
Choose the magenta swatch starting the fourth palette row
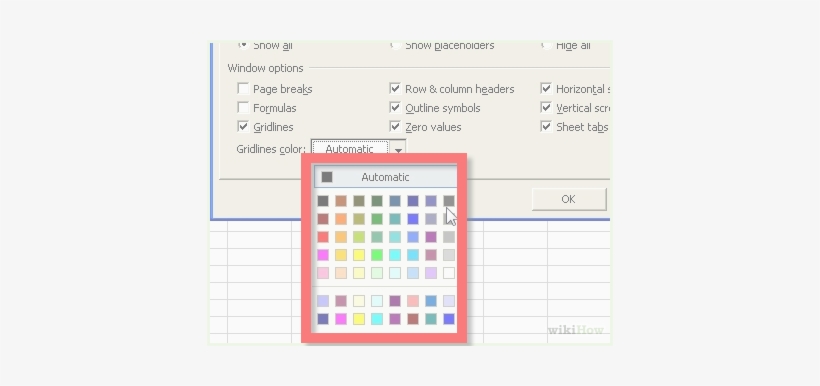[x=323, y=255]
